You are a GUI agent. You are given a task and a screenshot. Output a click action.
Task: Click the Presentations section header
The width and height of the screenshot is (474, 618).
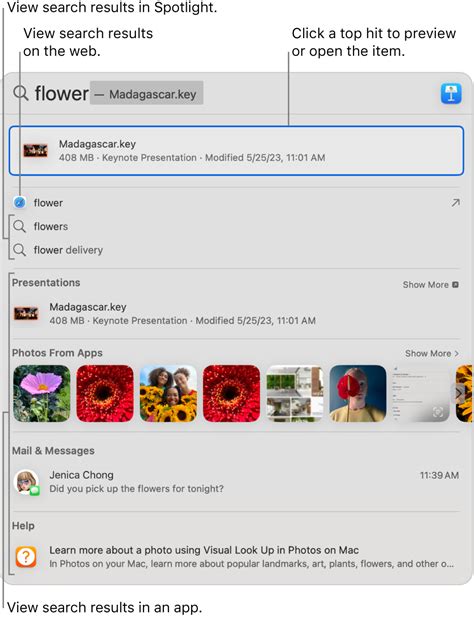point(46,283)
